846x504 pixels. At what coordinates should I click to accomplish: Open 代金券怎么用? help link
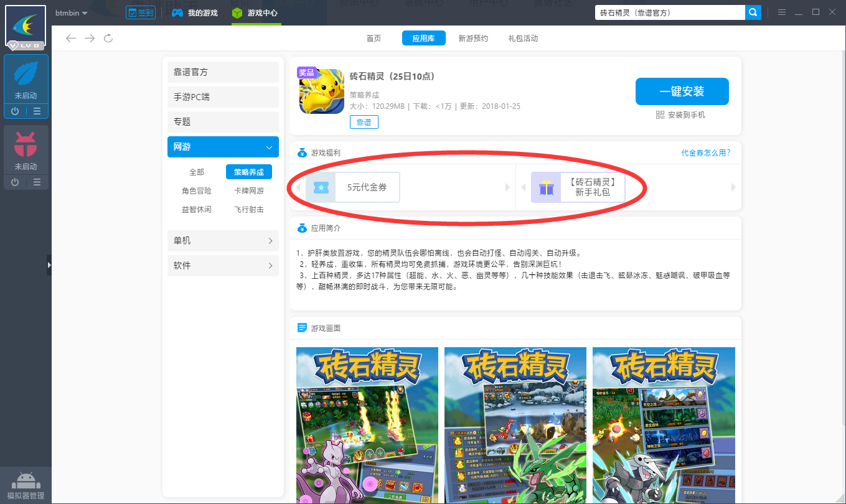click(x=706, y=153)
